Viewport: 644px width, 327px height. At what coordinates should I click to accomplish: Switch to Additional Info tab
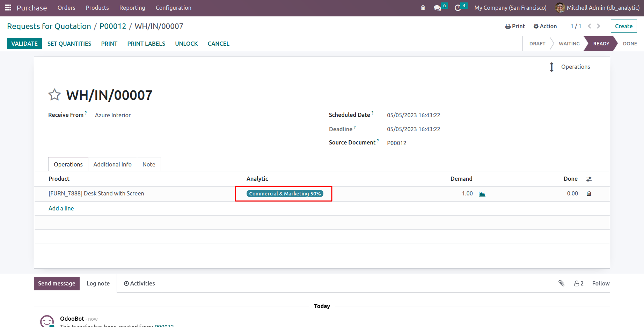tap(112, 164)
